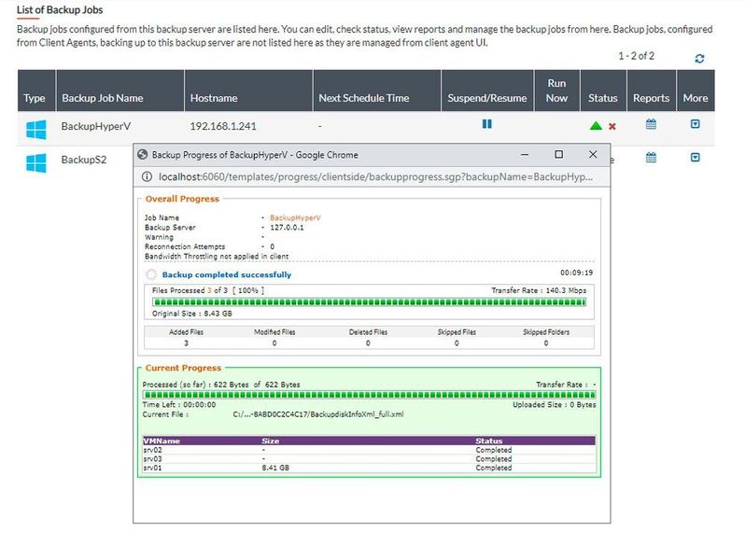Click the site info icon in the popup address bar

pyautogui.click(x=148, y=176)
